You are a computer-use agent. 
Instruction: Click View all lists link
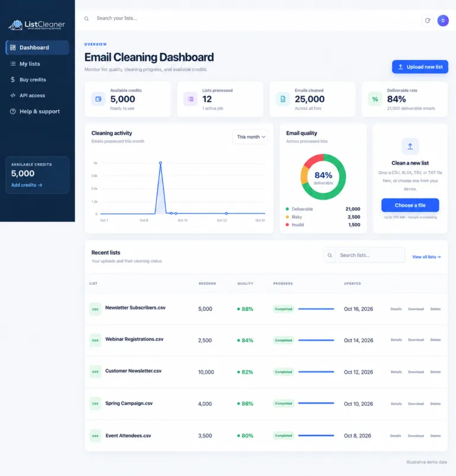click(426, 257)
